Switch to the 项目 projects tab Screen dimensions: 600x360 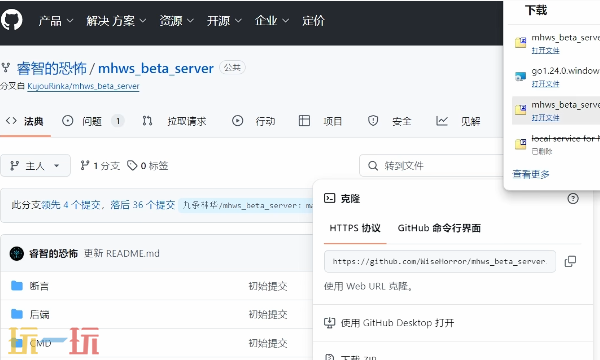pyautogui.click(x=320, y=121)
